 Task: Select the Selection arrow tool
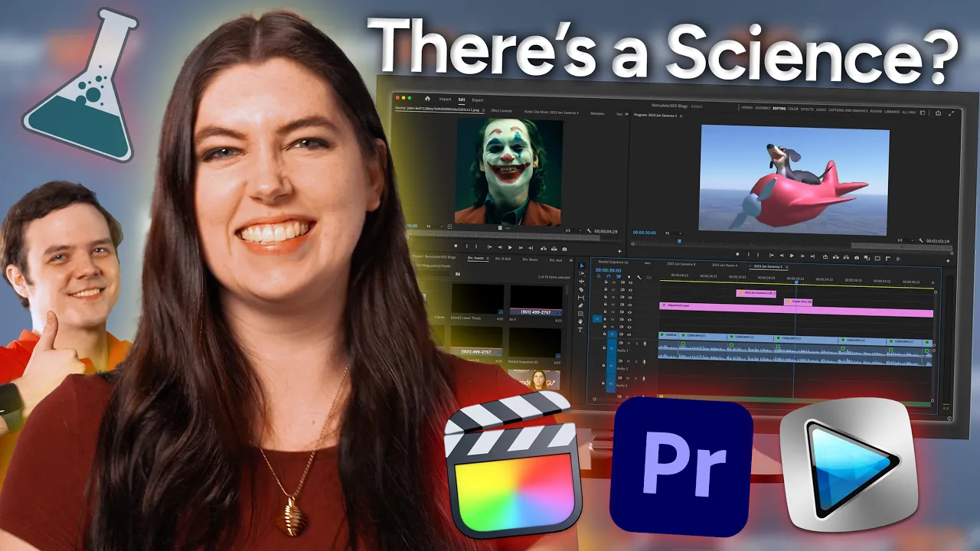582,266
